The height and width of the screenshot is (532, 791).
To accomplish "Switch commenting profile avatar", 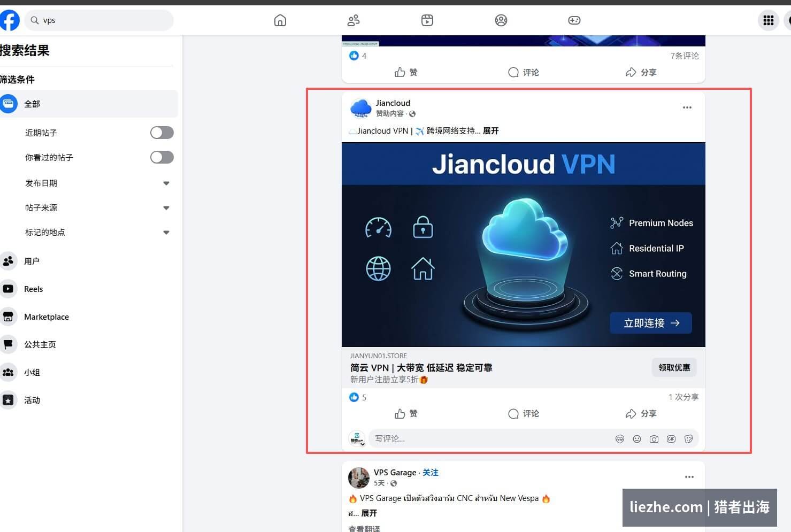I will point(357,439).
